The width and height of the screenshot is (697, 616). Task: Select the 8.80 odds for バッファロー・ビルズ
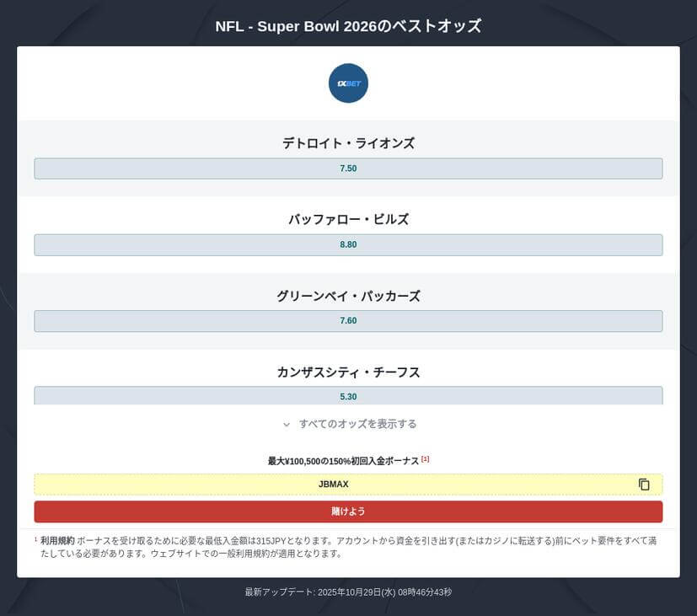tap(348, 244)
